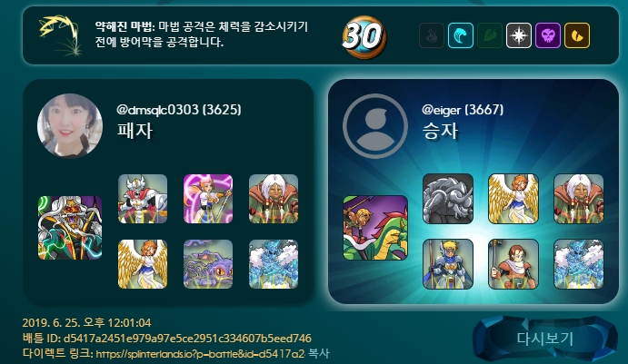Click the purple serpent monster card
The width and height of the screenshot is (628, 364).
208,264
